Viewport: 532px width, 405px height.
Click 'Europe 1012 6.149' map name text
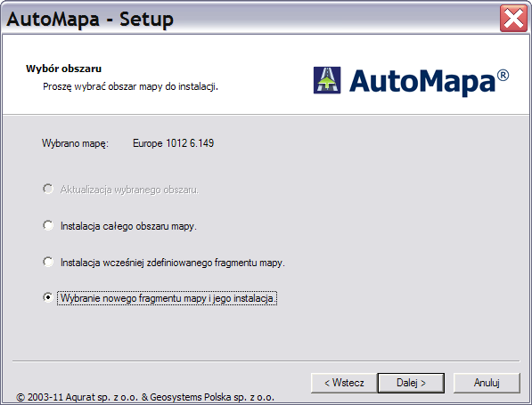[173, 143]
